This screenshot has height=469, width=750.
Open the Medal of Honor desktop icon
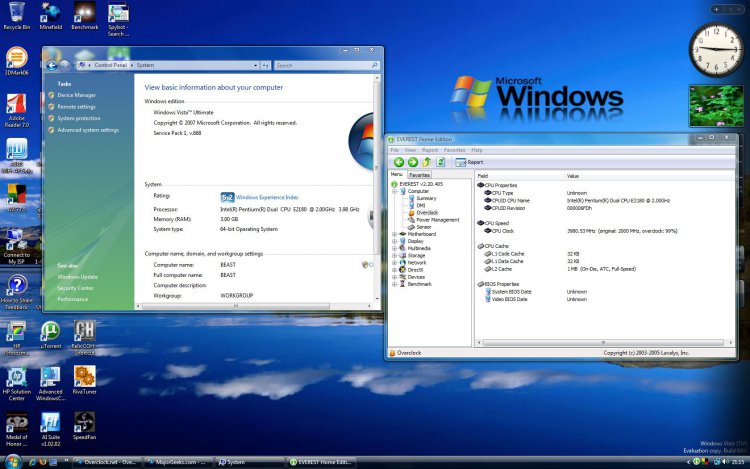click(x=16, y=429)
